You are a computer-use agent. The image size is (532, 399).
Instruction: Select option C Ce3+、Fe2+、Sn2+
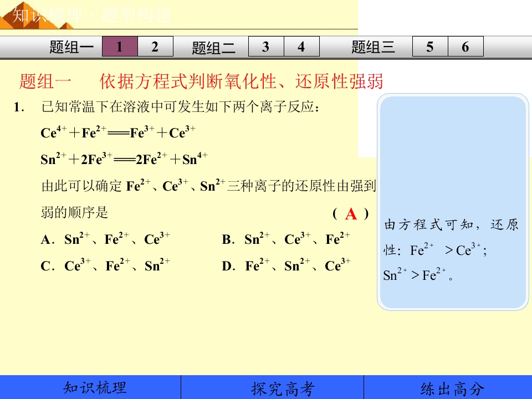tap(105, 265)
